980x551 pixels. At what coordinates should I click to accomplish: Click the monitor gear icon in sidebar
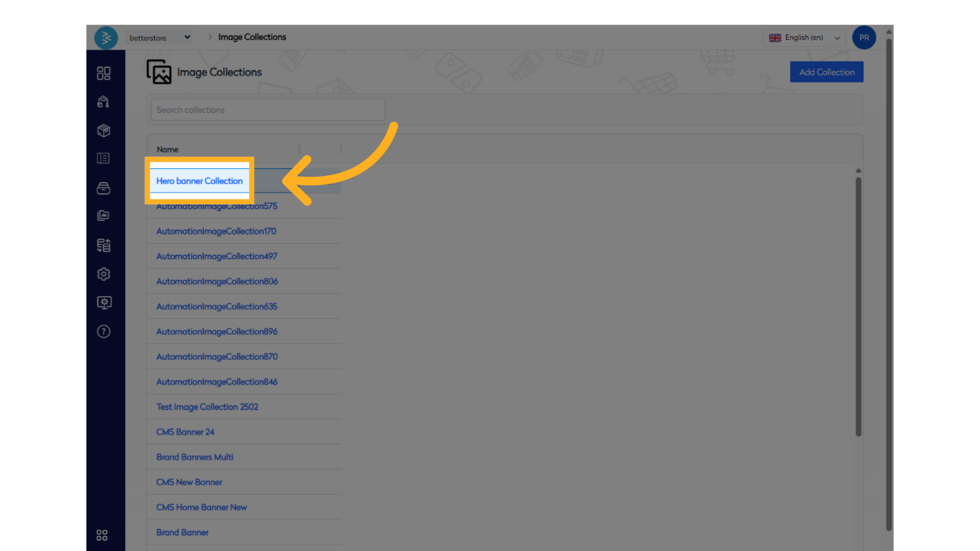tap(104, 302)
